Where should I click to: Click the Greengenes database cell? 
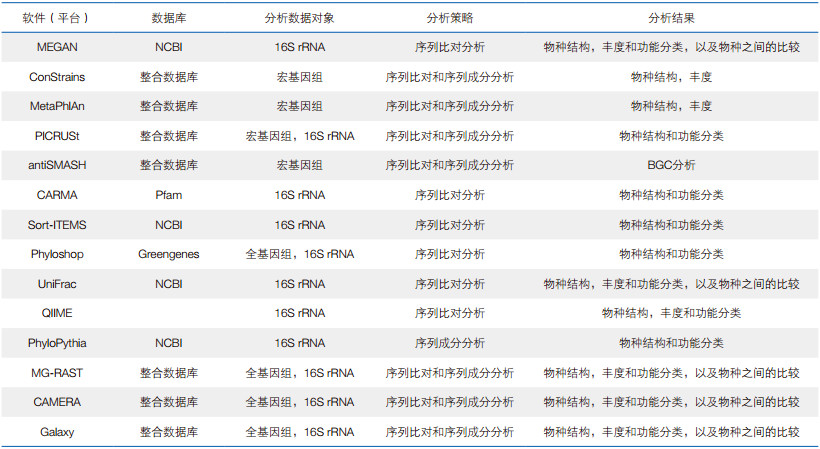click(x=168, y=254)
